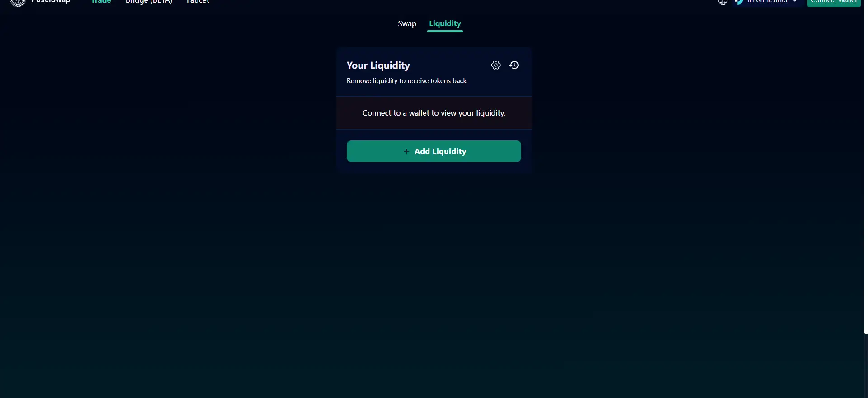Click the Add Liquidity button
This screenshot has width=868, height=398.
(x=434, y=151)
